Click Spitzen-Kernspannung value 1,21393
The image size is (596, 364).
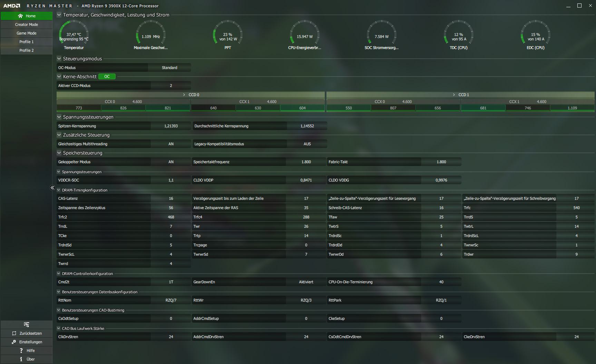pyautogui.click(x=171, y=126)
